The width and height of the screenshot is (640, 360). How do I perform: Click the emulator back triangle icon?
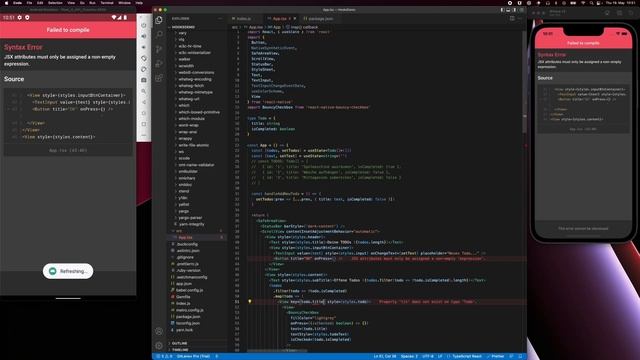tap(144, 102)
